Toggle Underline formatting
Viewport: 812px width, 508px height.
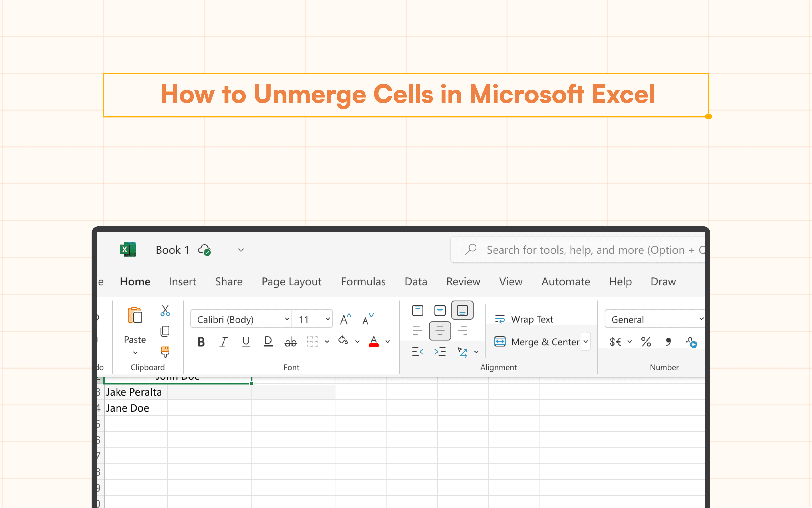click(246, 342)
